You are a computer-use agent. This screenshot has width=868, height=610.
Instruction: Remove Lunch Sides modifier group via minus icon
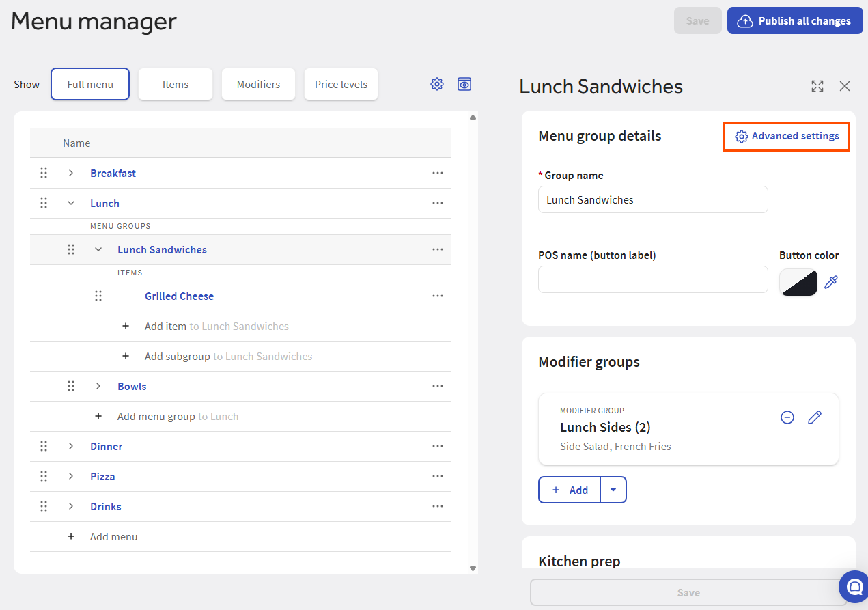pos(787,417)
